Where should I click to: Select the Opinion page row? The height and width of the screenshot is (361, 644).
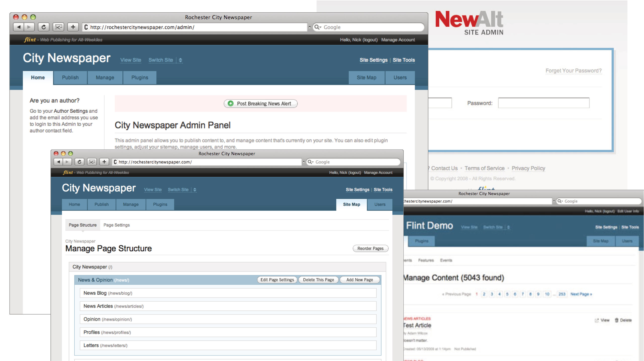228,319
